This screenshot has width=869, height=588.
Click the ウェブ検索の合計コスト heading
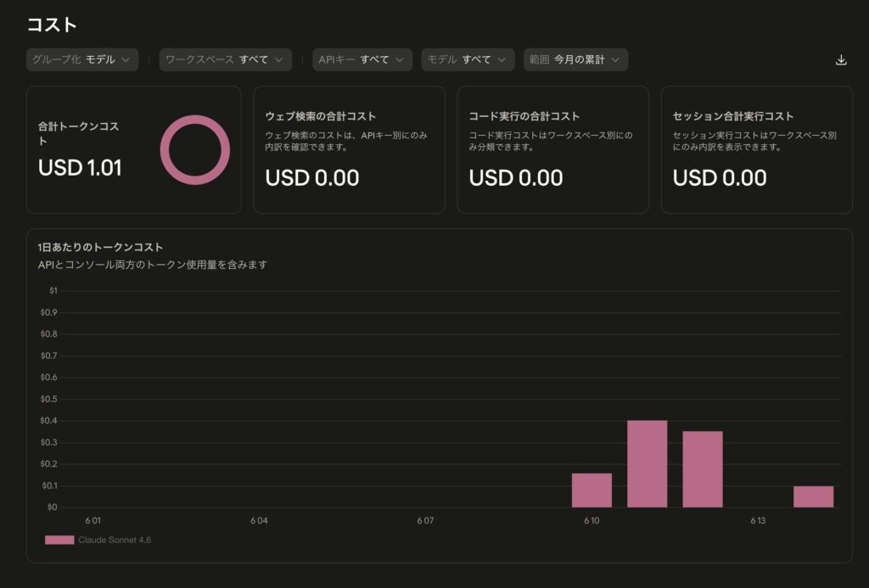click(x=320, y=116)
